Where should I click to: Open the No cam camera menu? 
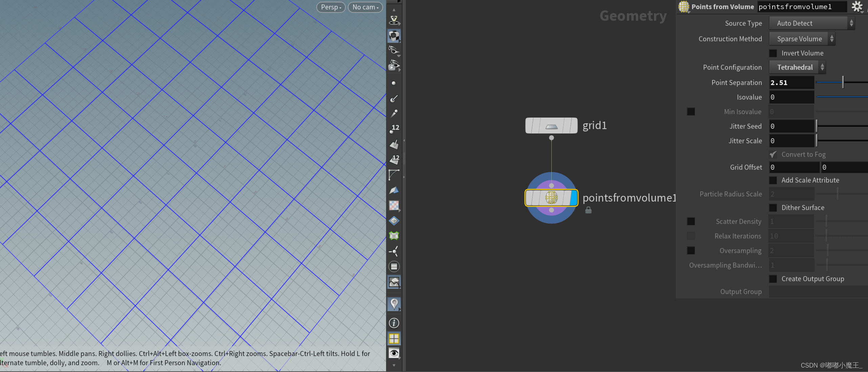[365, 7]
